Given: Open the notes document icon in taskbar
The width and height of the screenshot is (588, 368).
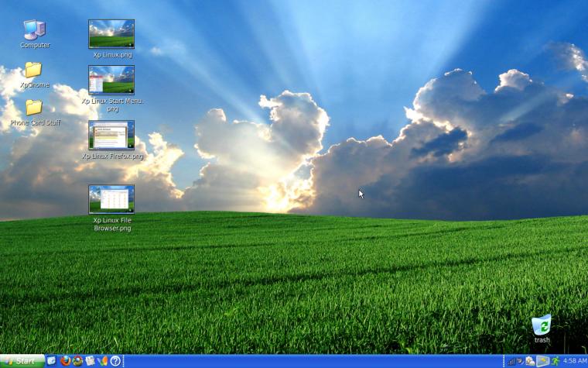Looking at the screenshot, I should tap(90, 361).
